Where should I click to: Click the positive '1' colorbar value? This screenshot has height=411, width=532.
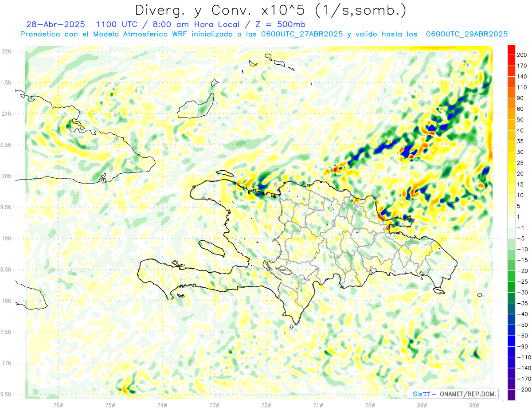click(519, 217)
